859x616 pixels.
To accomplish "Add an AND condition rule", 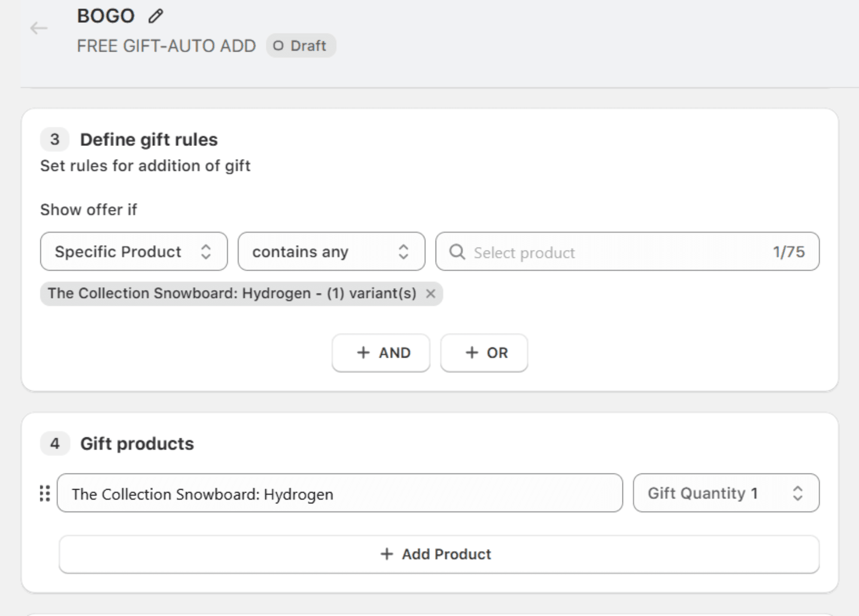I will pyautogui.click(x=381, y=353).
